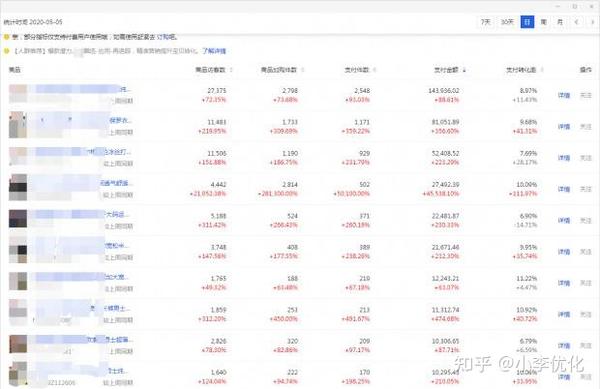Open 详情 for row with 1,765 visitors
The height and width of the screenshot is (389, 600).
click(564, 283)
